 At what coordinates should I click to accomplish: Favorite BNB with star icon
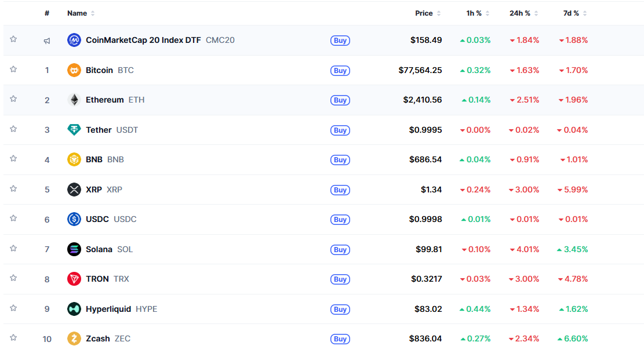coord(13,158)
